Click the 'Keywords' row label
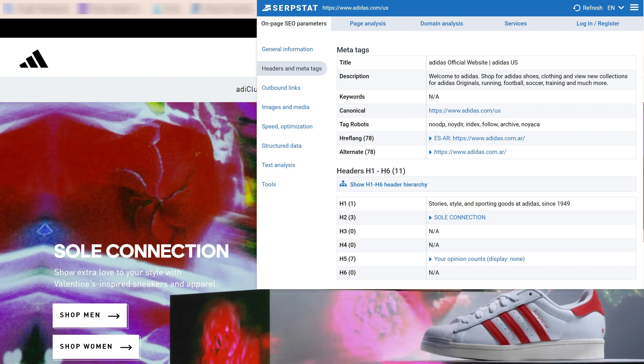Viewport: 644px width, 364px height. click(x=352, y=97)
